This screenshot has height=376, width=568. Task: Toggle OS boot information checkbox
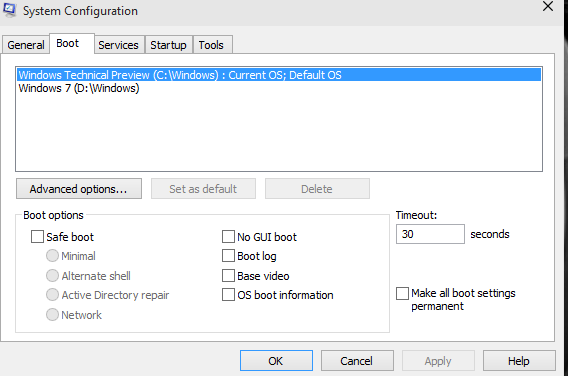coord(228,294)
